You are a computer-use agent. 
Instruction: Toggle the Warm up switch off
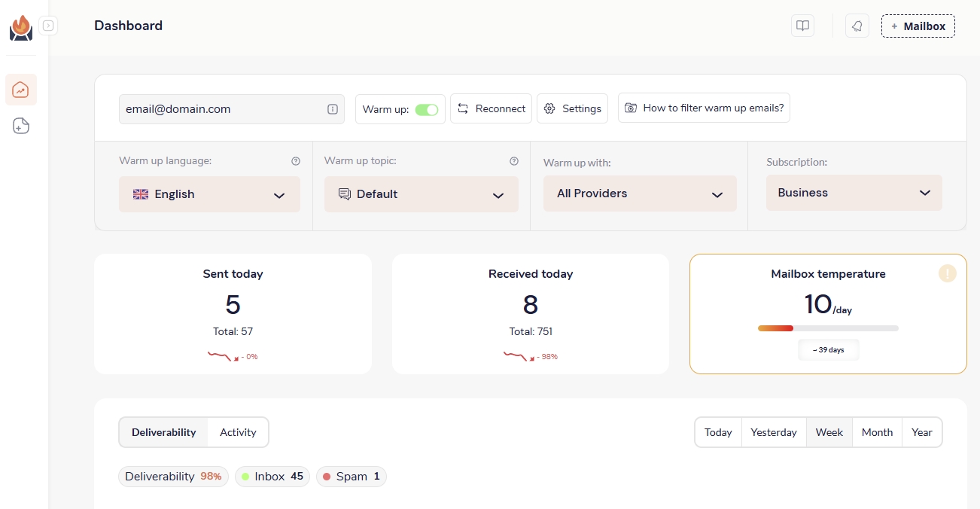click(x=426, y=109)
